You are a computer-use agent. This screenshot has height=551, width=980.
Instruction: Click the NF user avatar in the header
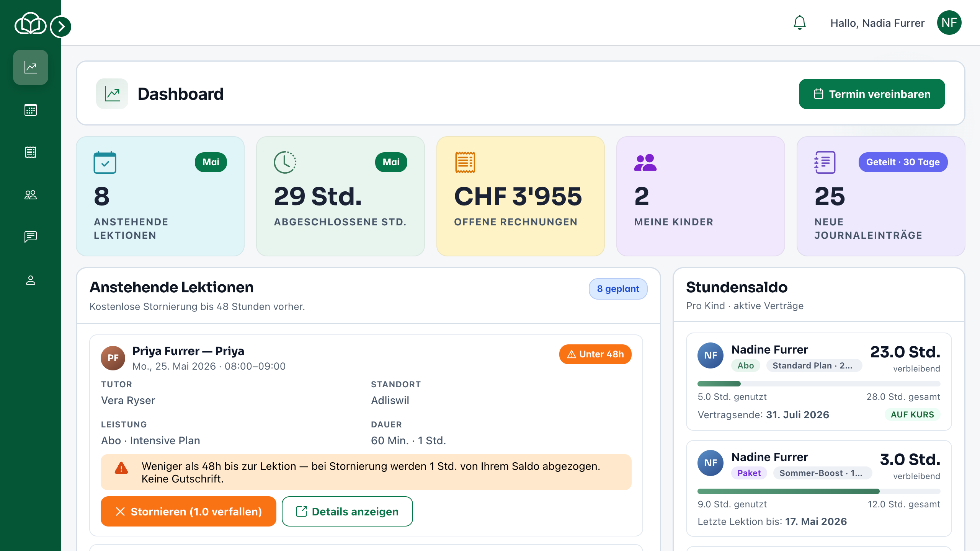click(x=949, y=23)
